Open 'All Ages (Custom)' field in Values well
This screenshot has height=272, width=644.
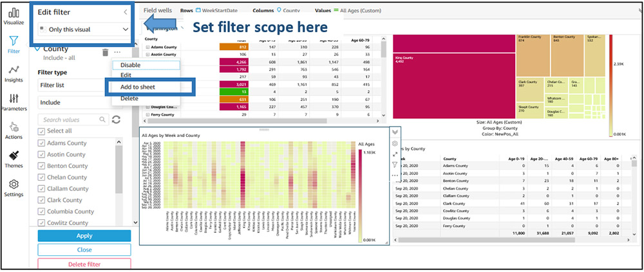357,11
